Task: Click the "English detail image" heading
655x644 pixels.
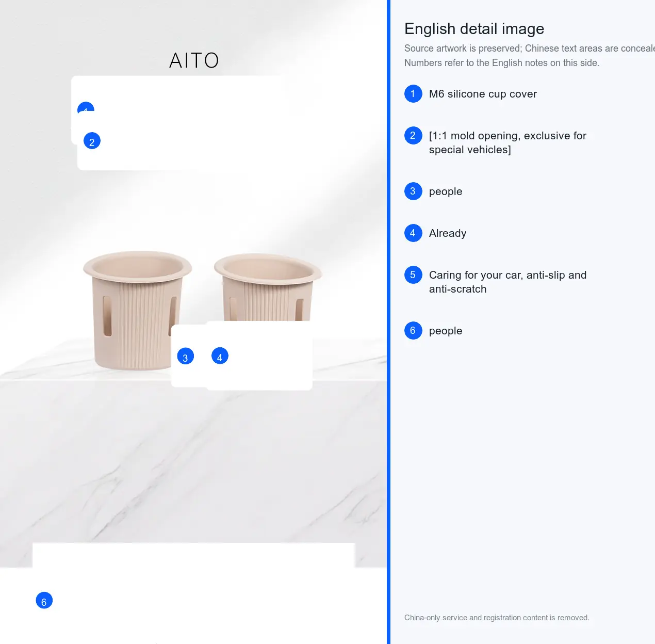Action: (474, 29)
